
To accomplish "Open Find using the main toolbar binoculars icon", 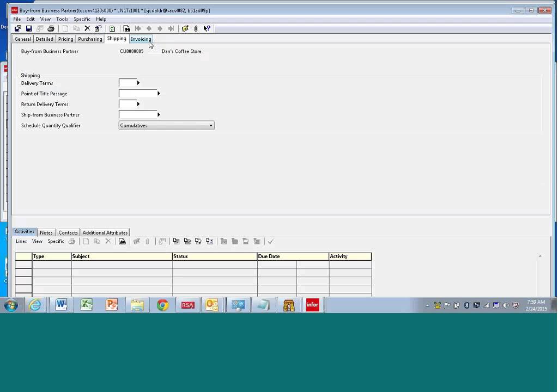I will click(x=126, y=28).
